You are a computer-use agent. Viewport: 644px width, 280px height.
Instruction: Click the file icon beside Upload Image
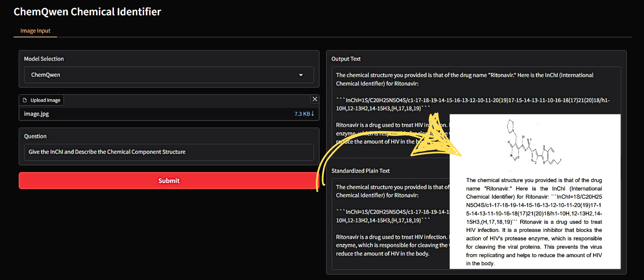25,100
